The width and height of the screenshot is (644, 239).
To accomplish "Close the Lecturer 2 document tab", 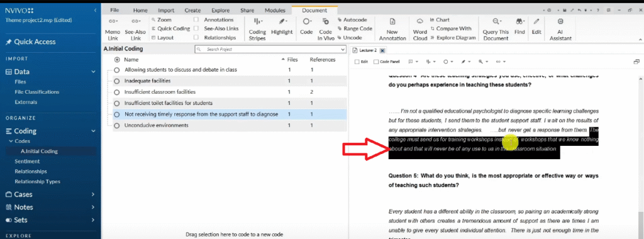I will pyautogui.click(x=382, y=50).
